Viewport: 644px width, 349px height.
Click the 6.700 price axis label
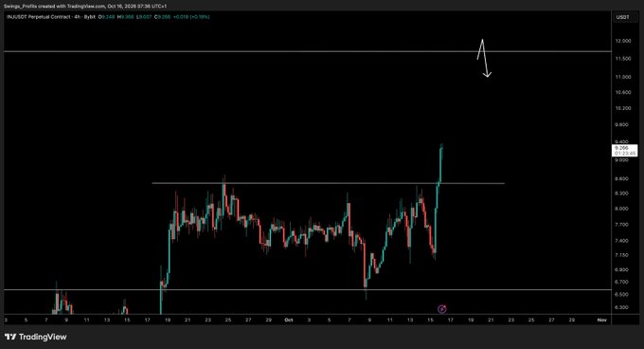[622, 282]
